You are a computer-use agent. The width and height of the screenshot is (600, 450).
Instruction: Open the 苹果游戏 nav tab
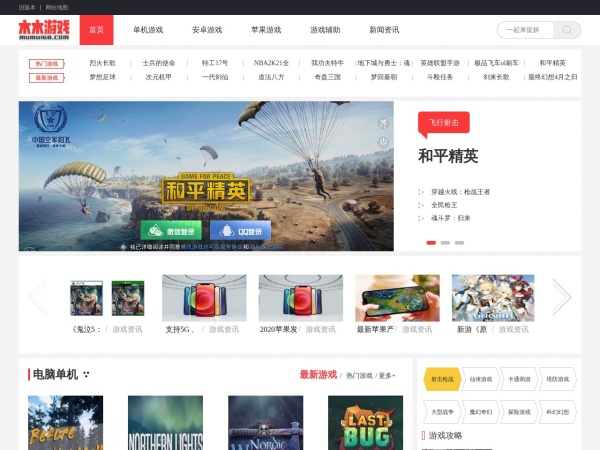[266, 30]
